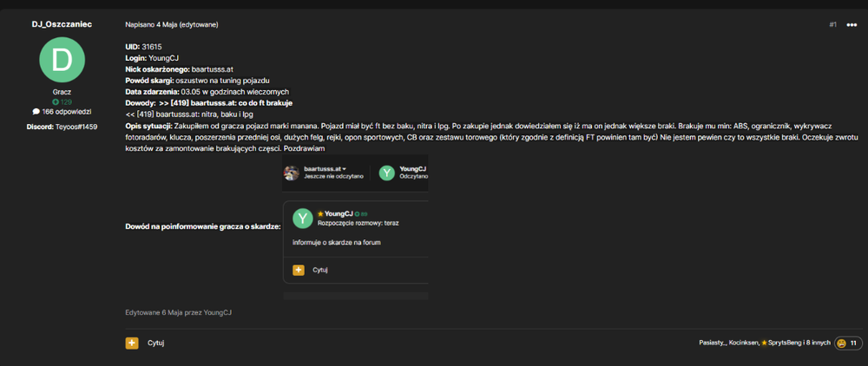This screenshot has height=366, width=868.
Task: Click the reaction emoji icon next to 11
Action: pos(841,343)
